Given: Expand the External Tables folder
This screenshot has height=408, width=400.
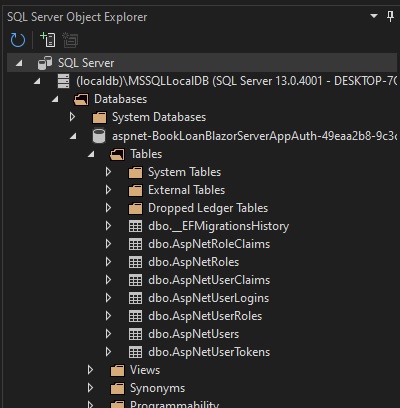Looking at the screenshot, I should (x=108, y=190).
